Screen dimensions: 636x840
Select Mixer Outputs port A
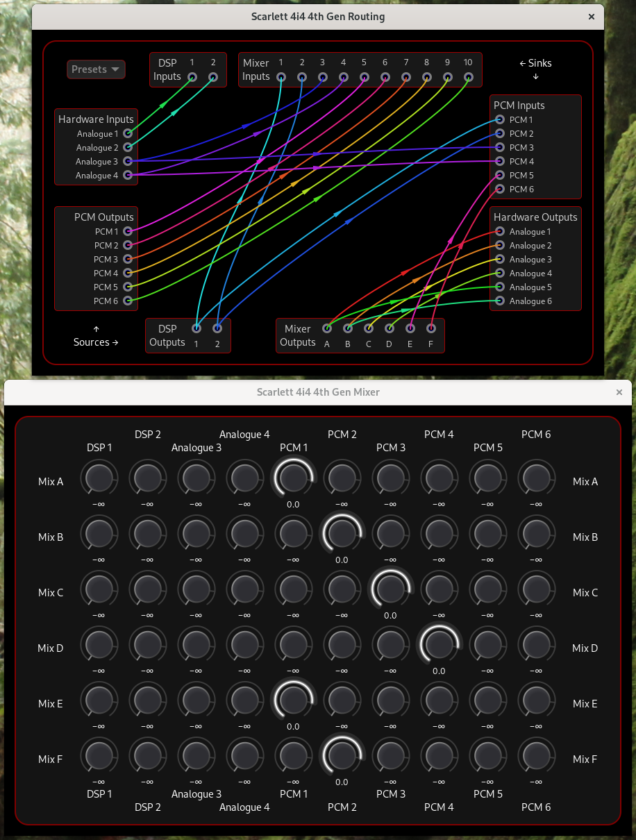click(326, 328)
